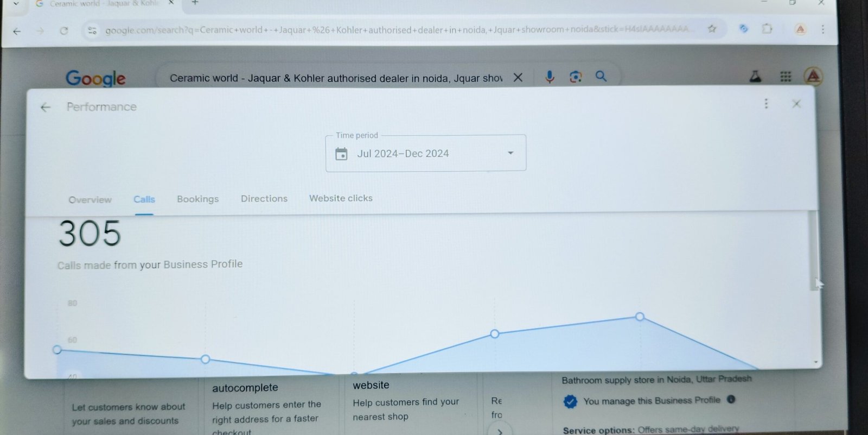This screenshot has height=435, width=868.
Task: Click the Chrome profile avatar in the toolbar
Action: click(800, 29)
